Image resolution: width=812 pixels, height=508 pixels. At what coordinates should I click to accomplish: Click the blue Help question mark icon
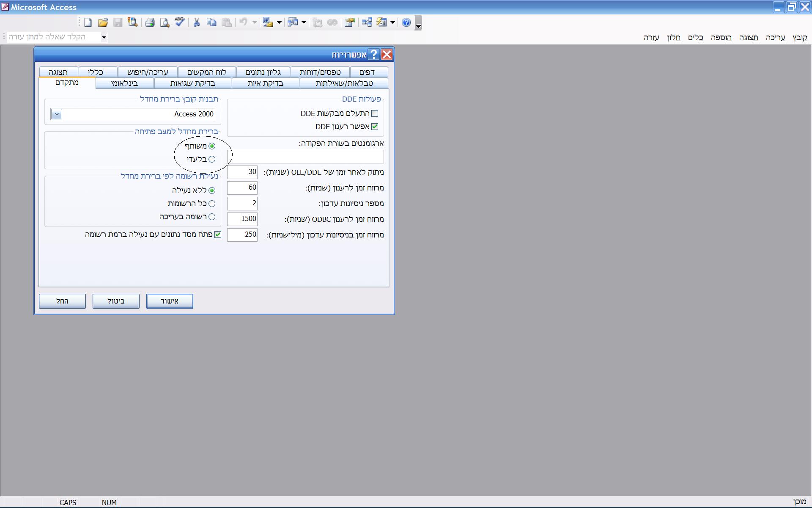[x=406, y=22]
